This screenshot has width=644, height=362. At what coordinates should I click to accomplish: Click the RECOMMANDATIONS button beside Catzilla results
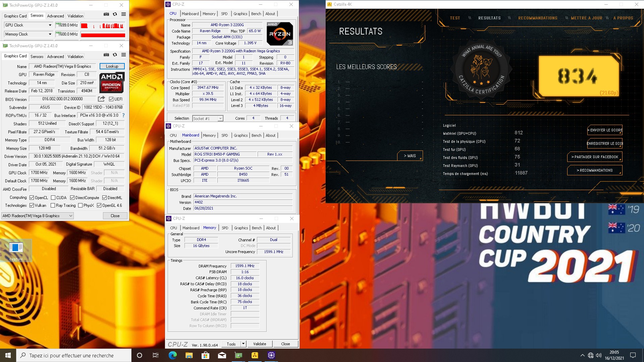595,170
